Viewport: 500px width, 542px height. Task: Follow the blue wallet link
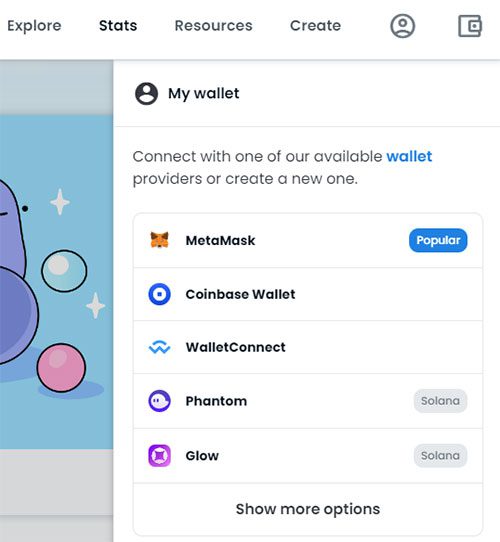[409, 156]
